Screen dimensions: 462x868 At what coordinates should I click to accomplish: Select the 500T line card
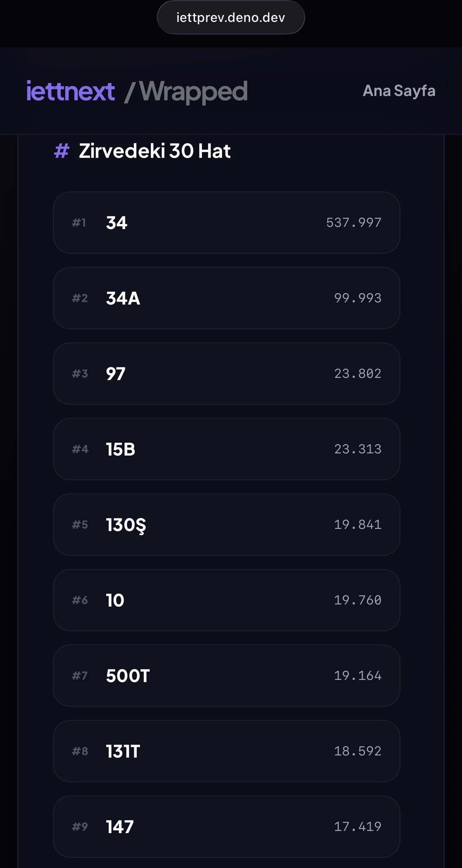pyautogui.click(x=227, y=676)
